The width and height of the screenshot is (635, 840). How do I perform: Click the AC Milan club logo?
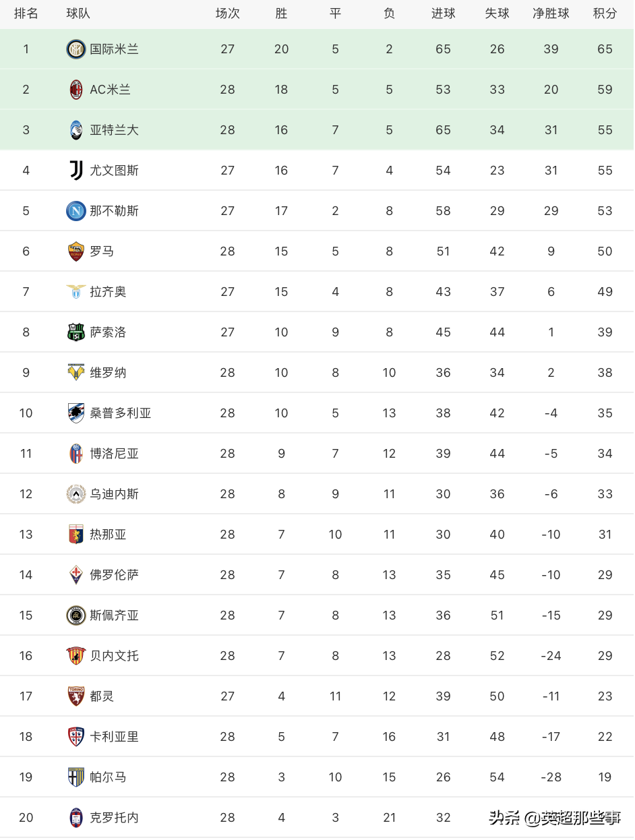(x=76, y=90)
